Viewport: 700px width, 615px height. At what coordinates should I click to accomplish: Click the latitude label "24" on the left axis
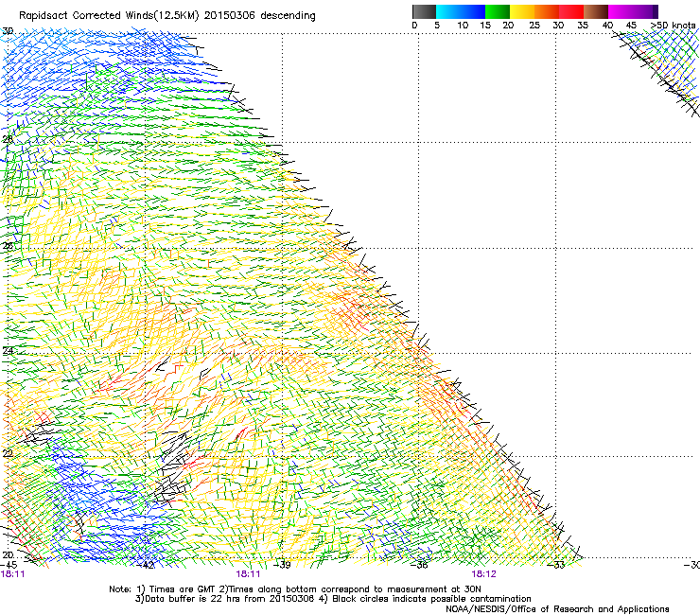tap(8, 351)
